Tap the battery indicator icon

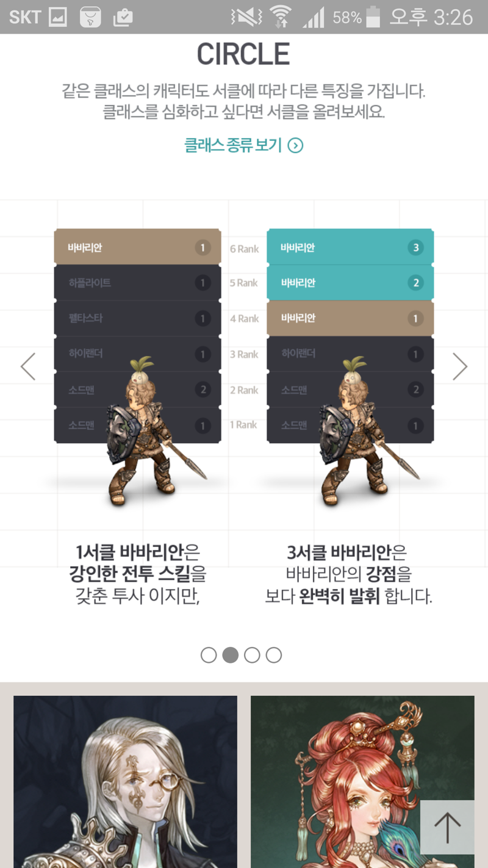tap(373, 17)
